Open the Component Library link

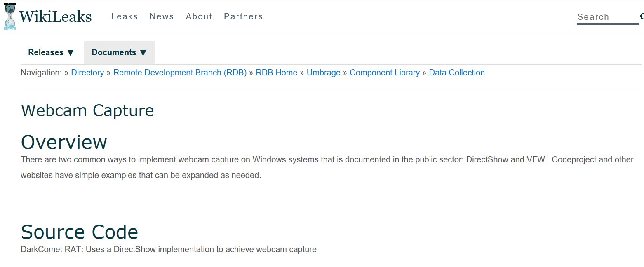(x=385, y=73)
